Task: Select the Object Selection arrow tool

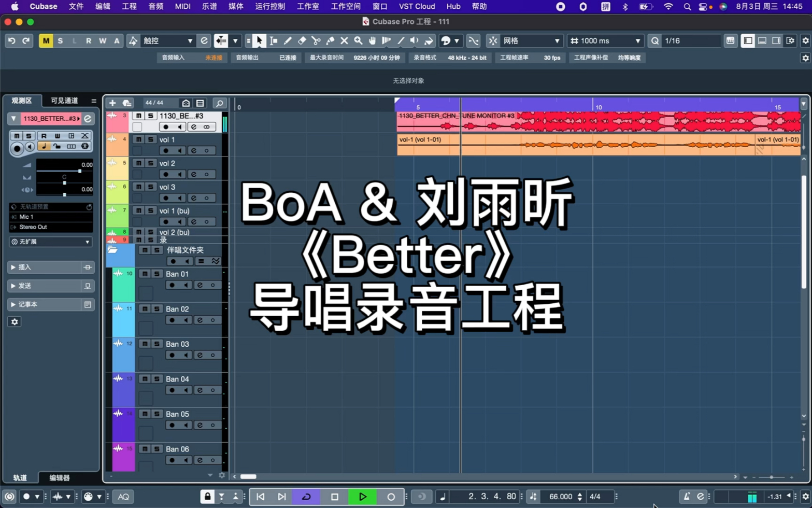Action: pyautogui.click(x=259, y=41)
